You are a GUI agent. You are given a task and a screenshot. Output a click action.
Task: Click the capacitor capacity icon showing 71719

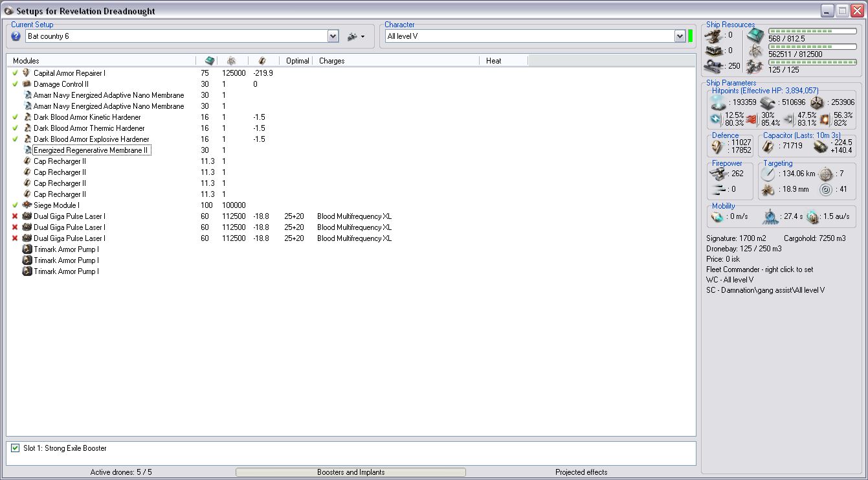click(766, 146)
